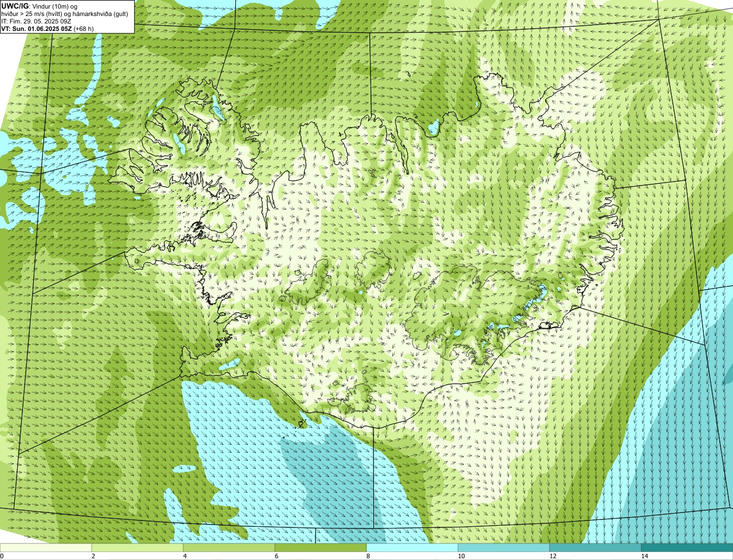The image size is (733, 560).
Task: Click the 4–6 m/s green legend swatch
Action: [x=229, y=548]
